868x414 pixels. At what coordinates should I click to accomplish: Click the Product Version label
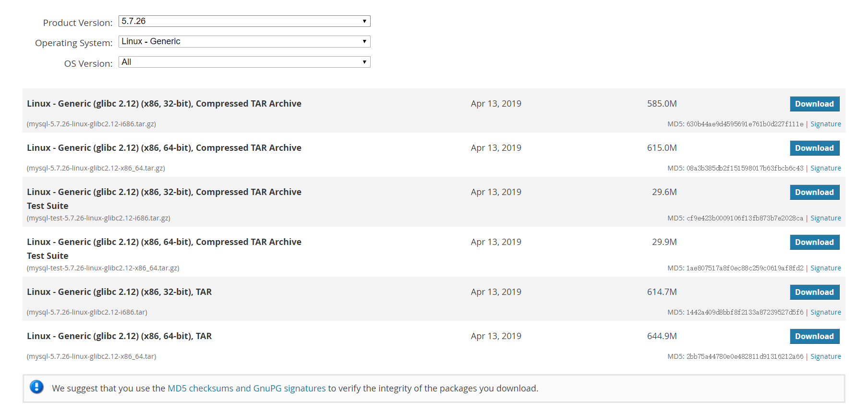(x=78, y=23)
